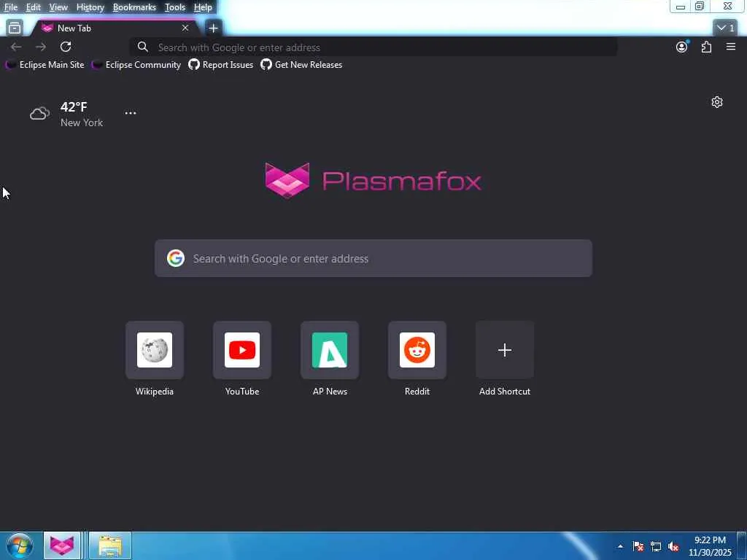Open File Explorer from taskbar
The height and width of the screenshot is (560, 747).
110,545
